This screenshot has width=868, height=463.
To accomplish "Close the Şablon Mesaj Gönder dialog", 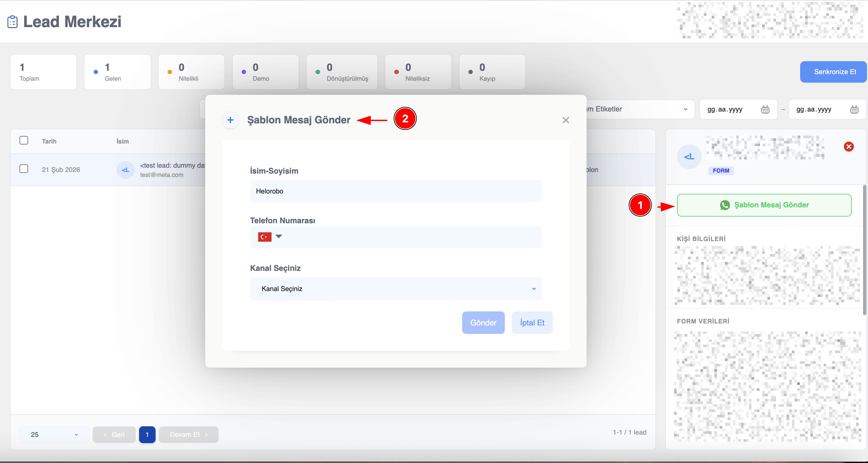I will (x=565, y=120).
